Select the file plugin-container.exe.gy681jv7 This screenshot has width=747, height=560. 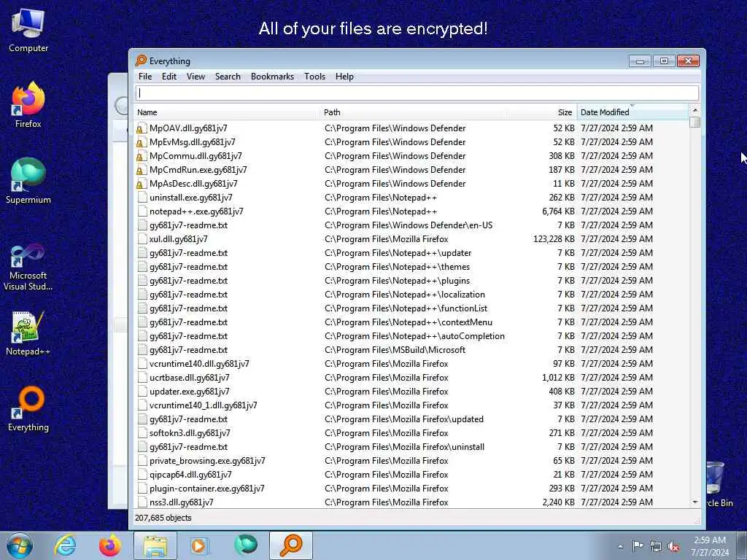[x=206, y=488]
